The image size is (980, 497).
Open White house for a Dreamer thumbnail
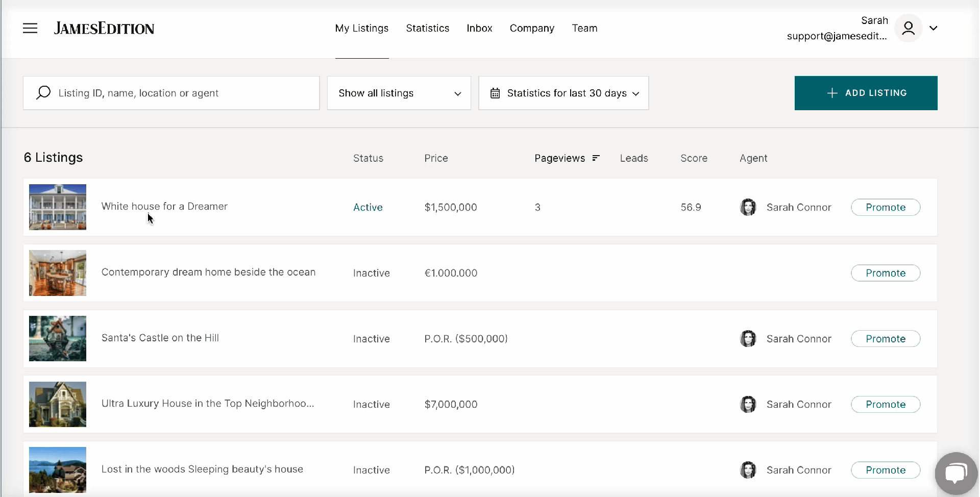tap(58, 207)
